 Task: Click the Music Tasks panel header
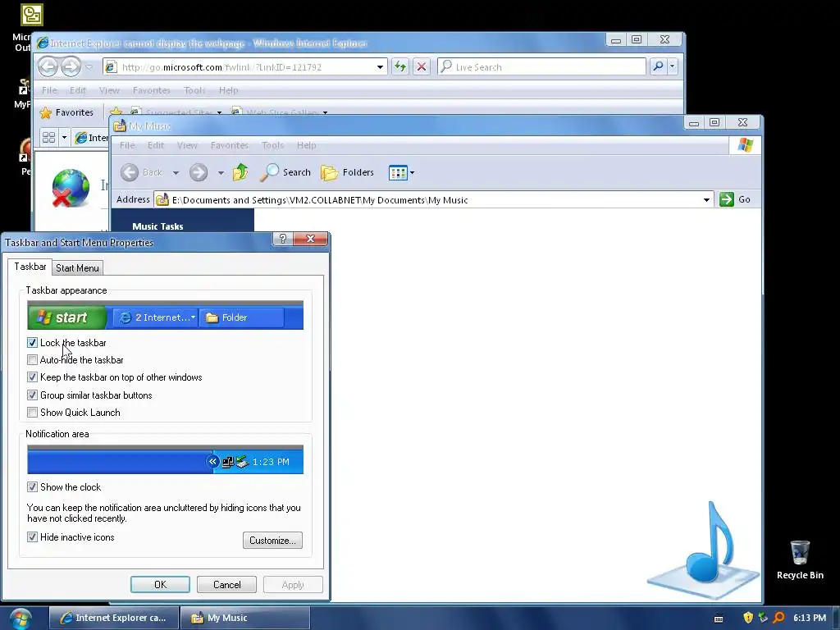[182, 226]
